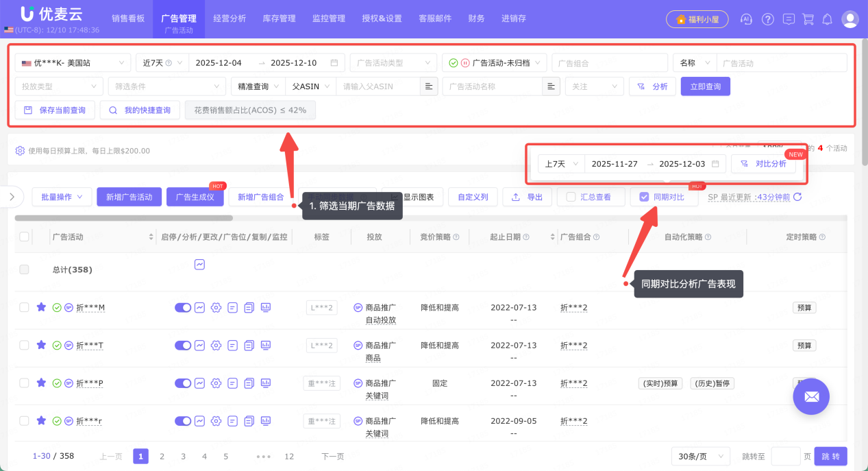
Task: Click the message feedback icon next to help
Action: 789,19
